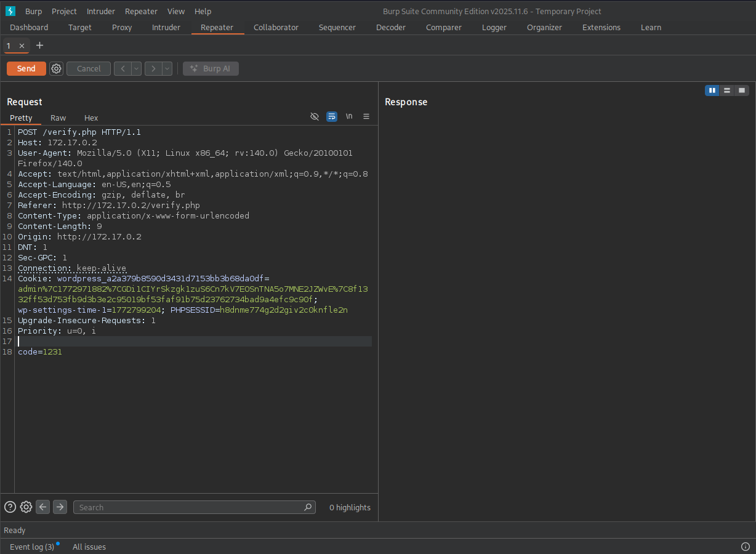
Task: Select side-by-side layout view icon
Action: point(712,90)
